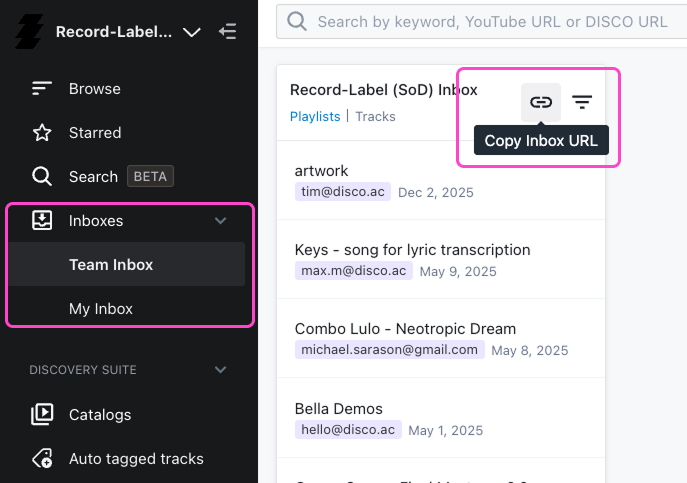Image resolution: width=687 pixels, height=483 pixels.
Task: Click the Inboxes tray icon
Action: [42, 220]
